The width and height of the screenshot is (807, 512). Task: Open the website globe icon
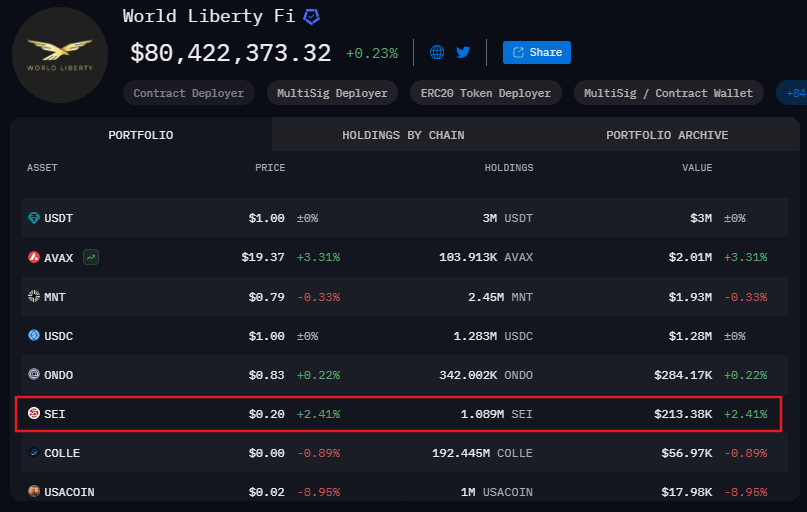(x=437, y=52)
